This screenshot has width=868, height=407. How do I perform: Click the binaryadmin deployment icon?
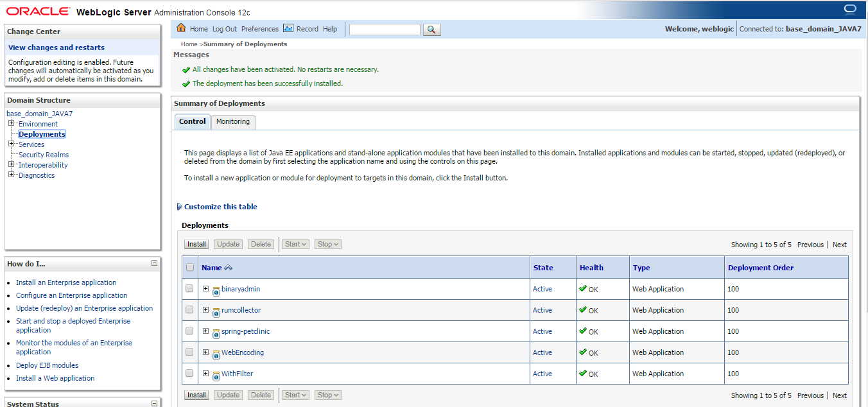point(216,290)
